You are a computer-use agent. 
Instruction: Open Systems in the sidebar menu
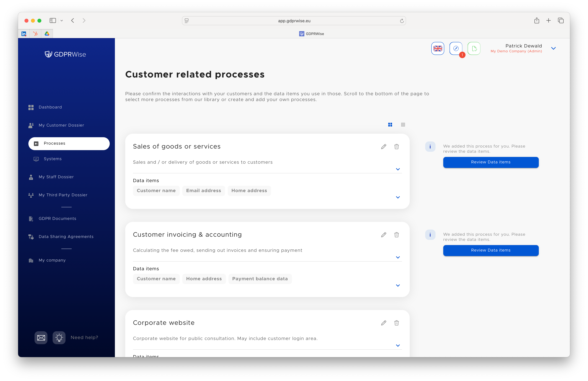53,159
